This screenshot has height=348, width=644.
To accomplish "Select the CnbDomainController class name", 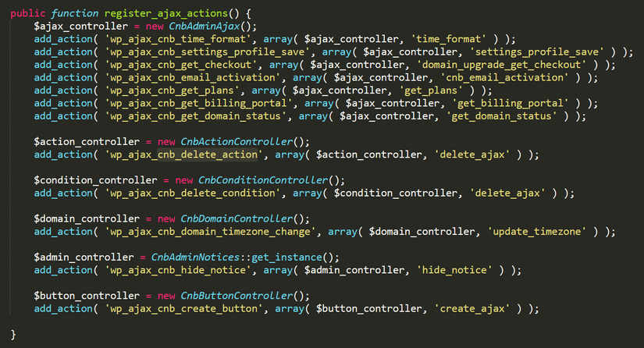I will [x=237, y=218].
